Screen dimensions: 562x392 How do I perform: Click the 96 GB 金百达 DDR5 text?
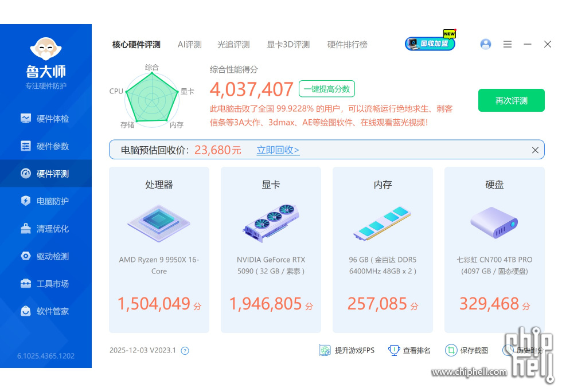tap(383, 265)
